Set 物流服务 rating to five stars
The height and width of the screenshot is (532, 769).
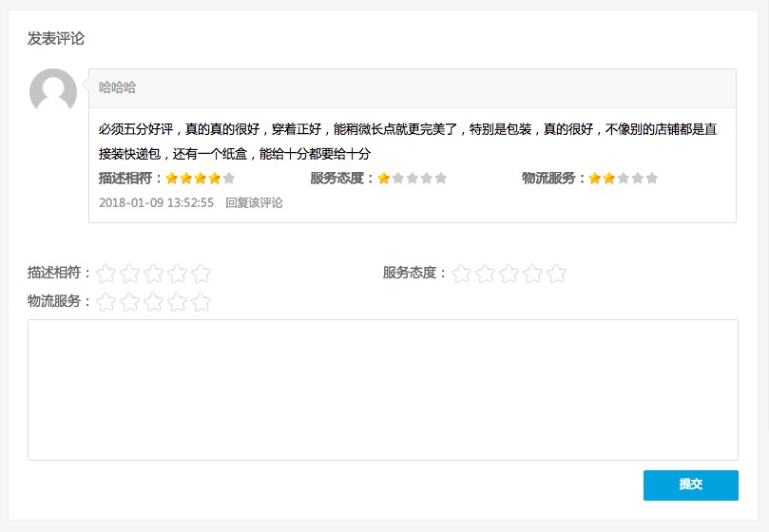201,302
